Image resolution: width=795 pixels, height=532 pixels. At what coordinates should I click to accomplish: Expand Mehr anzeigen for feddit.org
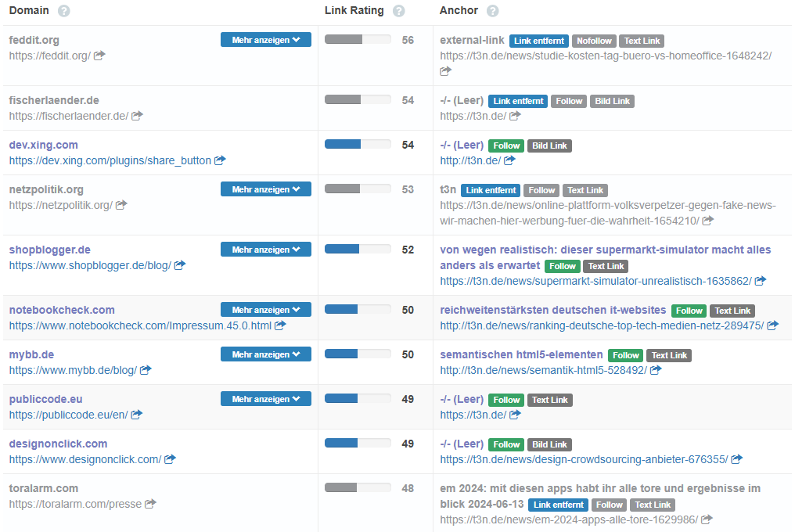point(266,40)
